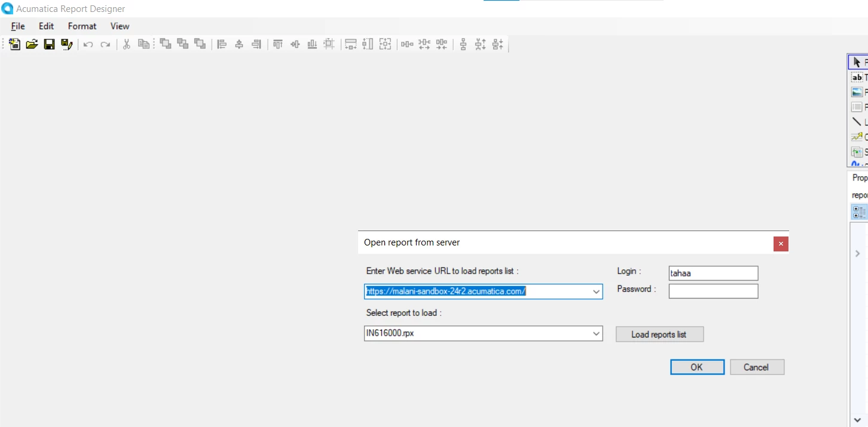Click the Make Same Size icon
Image resolution: width=868 pixels, height=427 pixels.
386,44
